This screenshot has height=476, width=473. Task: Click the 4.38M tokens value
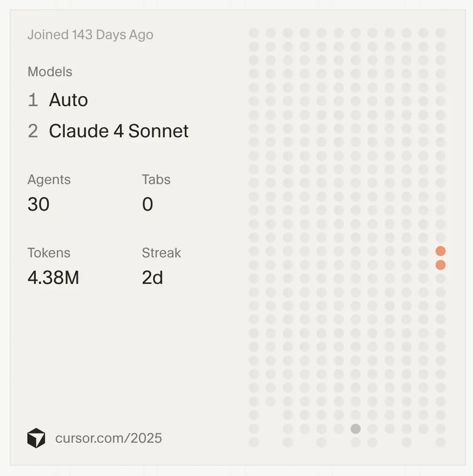point(53,278)
